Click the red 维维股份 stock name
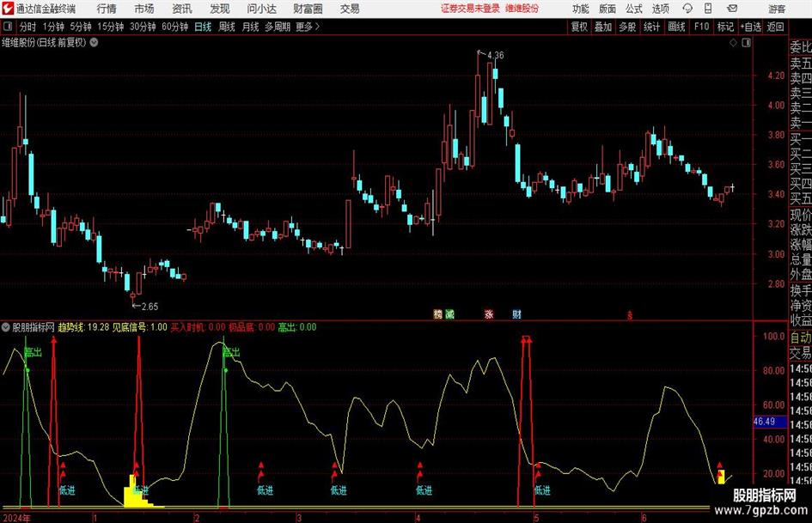812x523 pixels. (522, 9)
